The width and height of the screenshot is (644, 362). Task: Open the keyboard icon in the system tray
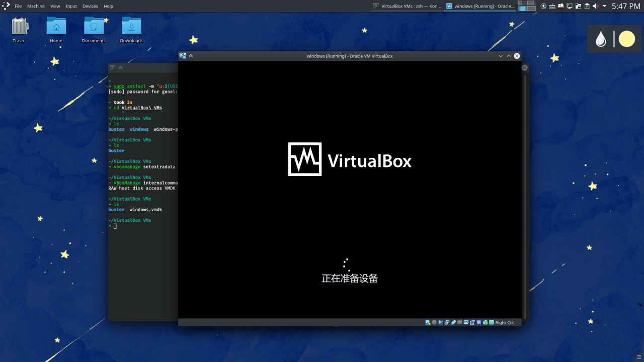pos(552,6)
